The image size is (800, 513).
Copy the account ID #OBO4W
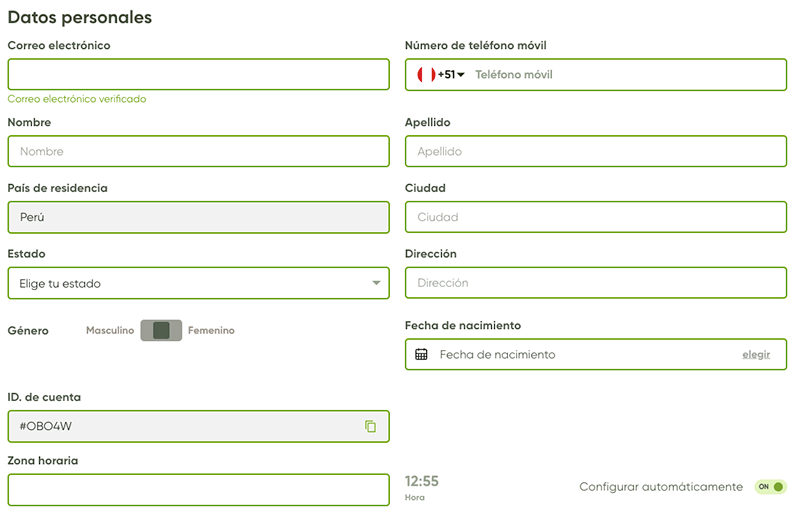pos(370,426)
